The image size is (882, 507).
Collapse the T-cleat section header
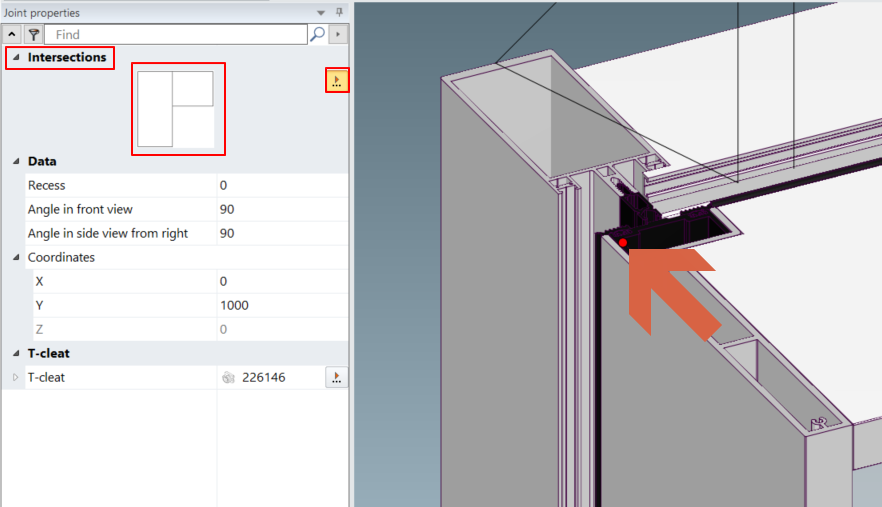[16, 353]
